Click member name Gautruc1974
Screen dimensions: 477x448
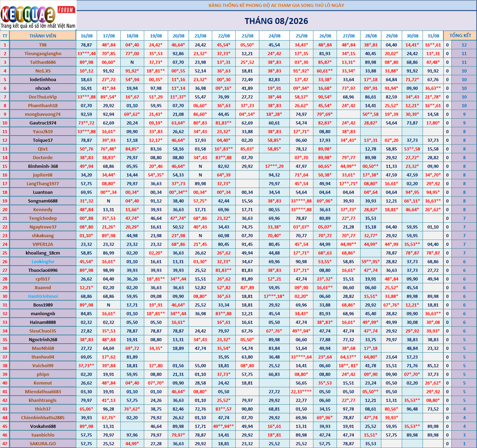point(43,123)
